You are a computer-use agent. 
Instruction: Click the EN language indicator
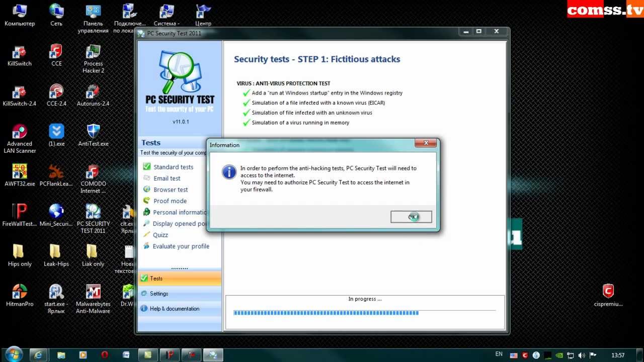pyautogui.click(x=499, y=354)
